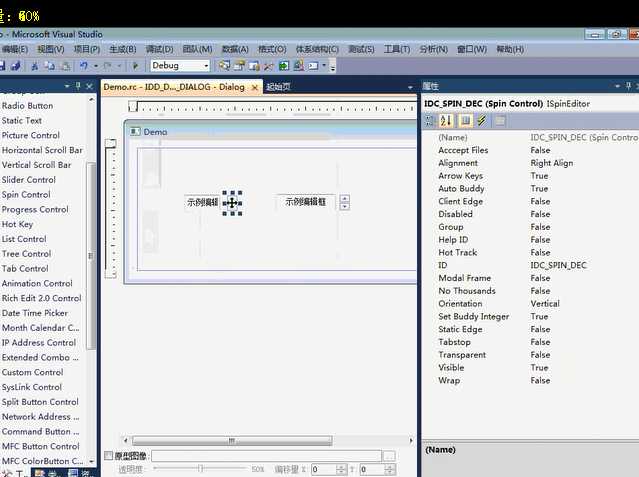Open the Start Page green arrow icon
639x477 pixels.
pyautogui.click(x=284, y=66)
